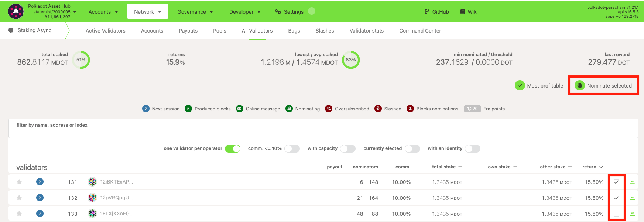Open the Developer dropdown menu
The height and width of the screenshot is (222, 644).
245,11
